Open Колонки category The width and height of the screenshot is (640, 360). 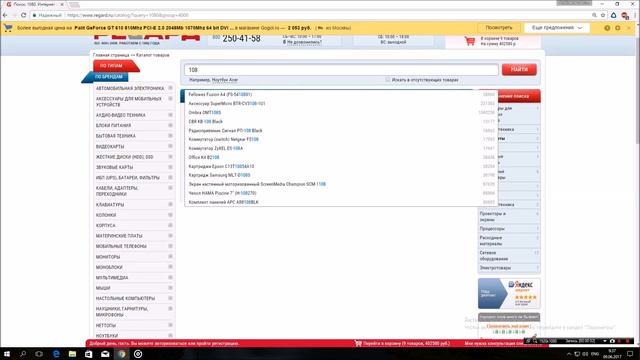[106, 215]
